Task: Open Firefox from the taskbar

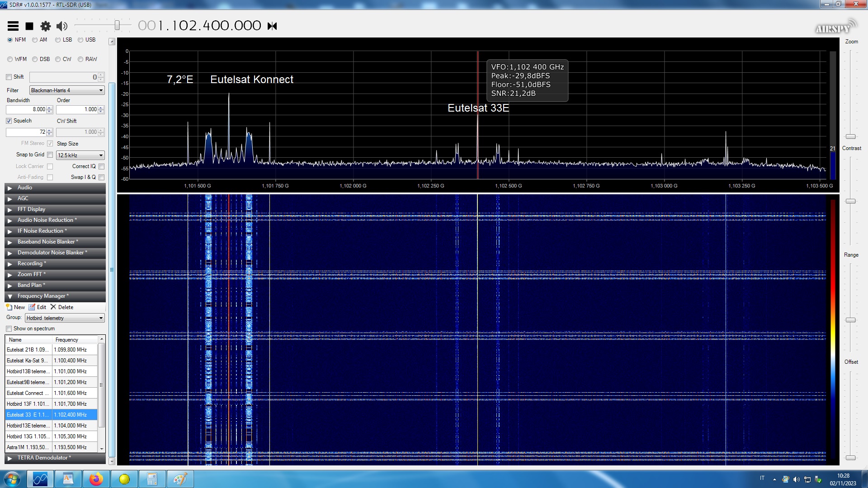Action: tap(96, 479)
